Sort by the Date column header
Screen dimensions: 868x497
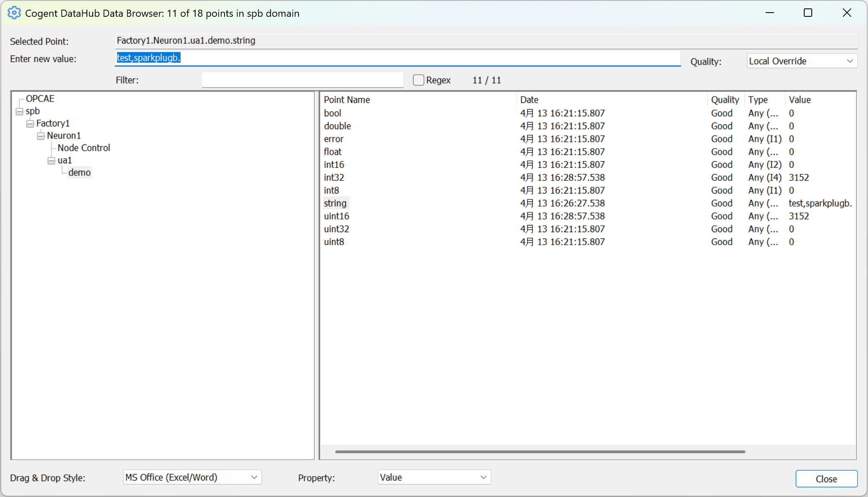[x=529, y=100]
